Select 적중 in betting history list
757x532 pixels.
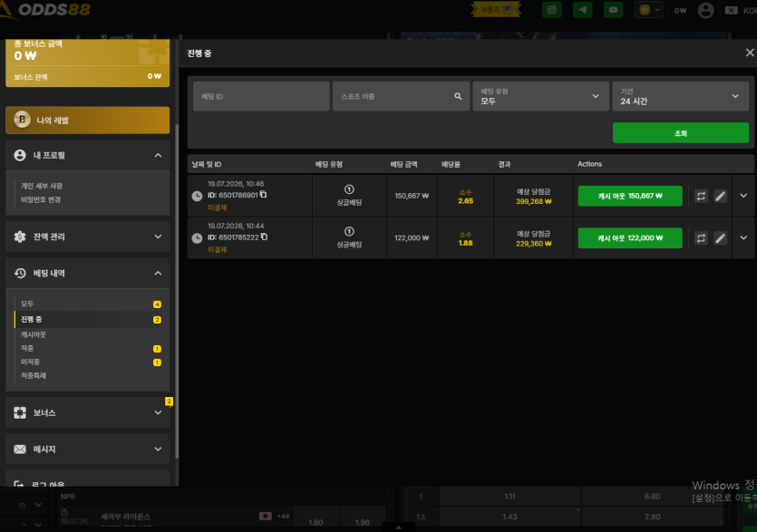(x=27, y=348)
